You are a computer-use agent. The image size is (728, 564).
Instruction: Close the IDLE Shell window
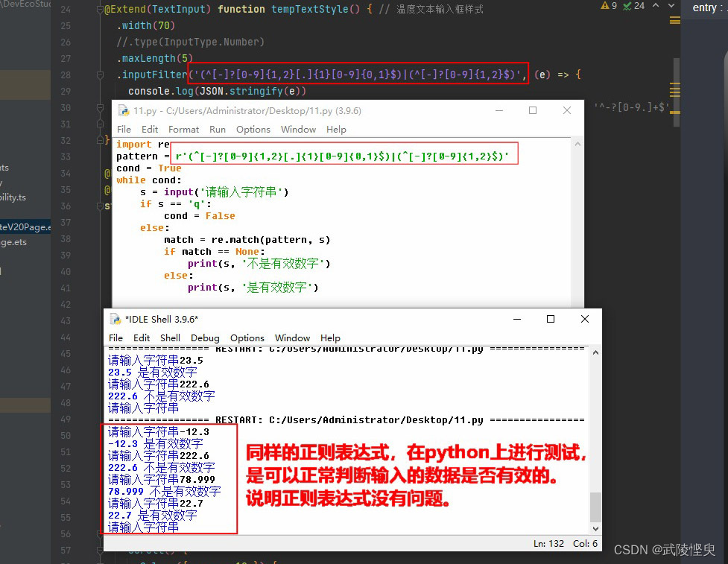click(585, 319)
